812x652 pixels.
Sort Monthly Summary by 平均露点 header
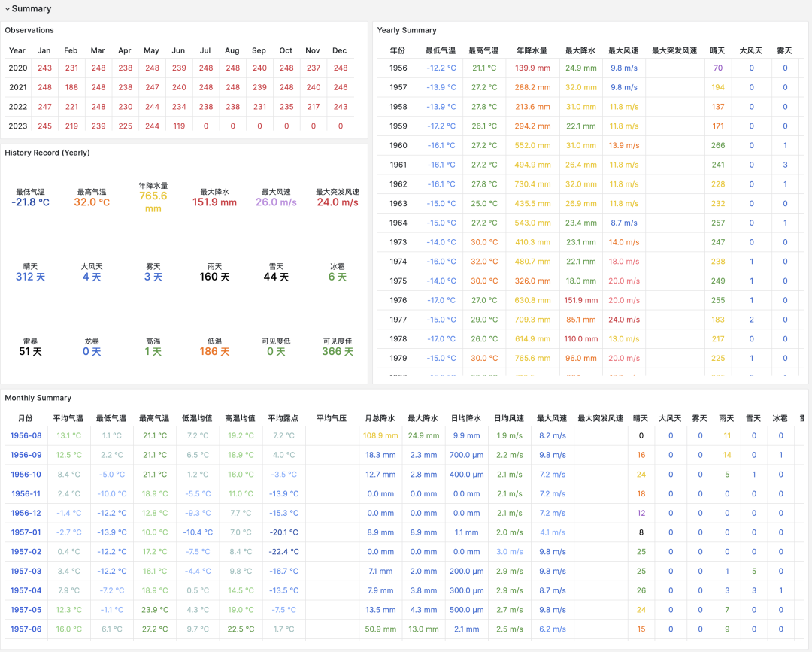click(283, 418)
